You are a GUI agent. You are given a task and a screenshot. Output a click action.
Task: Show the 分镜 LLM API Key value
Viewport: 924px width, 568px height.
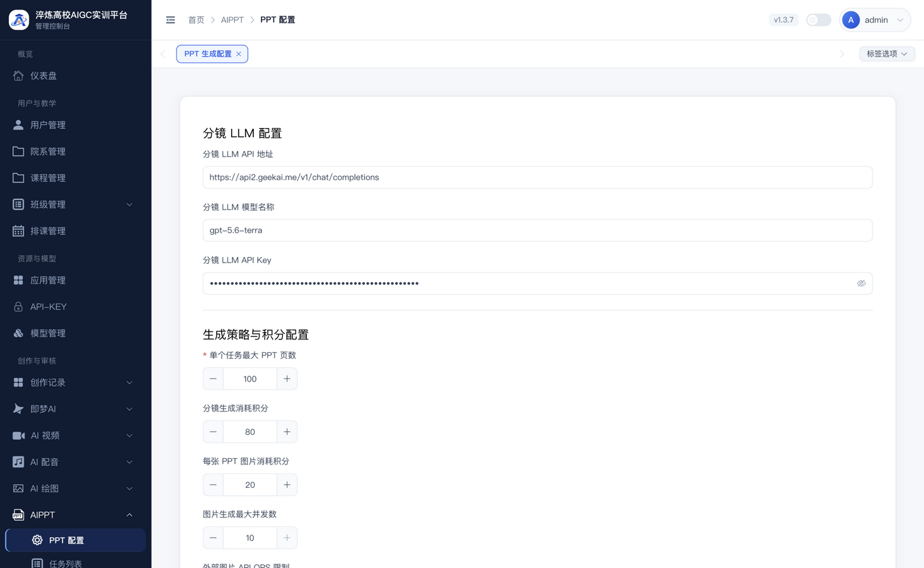[861, 283]
